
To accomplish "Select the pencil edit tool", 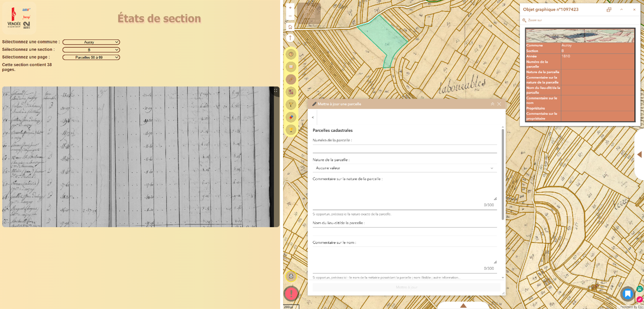I will point(291,79).
